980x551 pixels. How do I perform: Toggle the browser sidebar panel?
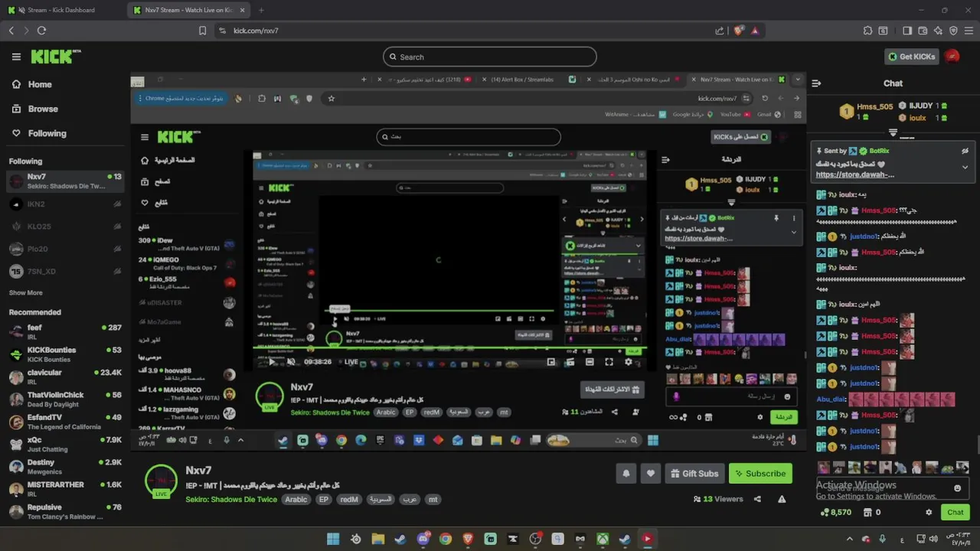pyautogui.click(x=907, y=31)
